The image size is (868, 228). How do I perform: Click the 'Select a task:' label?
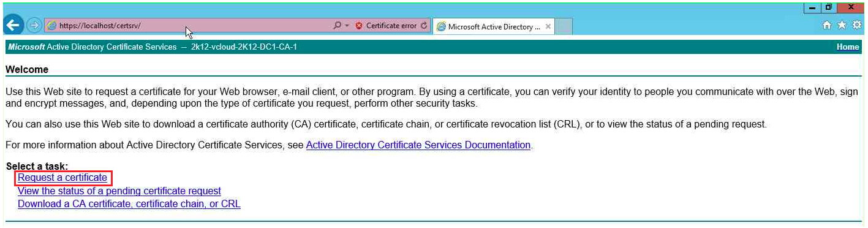37,166
